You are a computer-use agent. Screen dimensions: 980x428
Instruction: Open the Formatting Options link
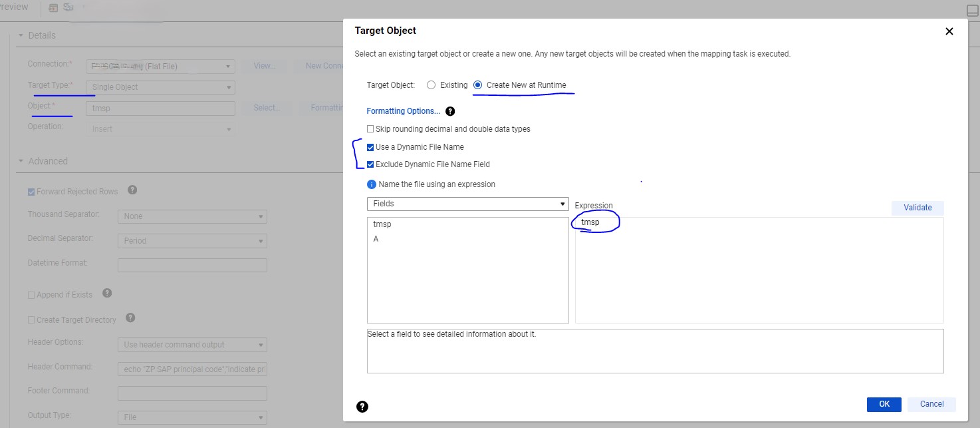tap(403, 111)
